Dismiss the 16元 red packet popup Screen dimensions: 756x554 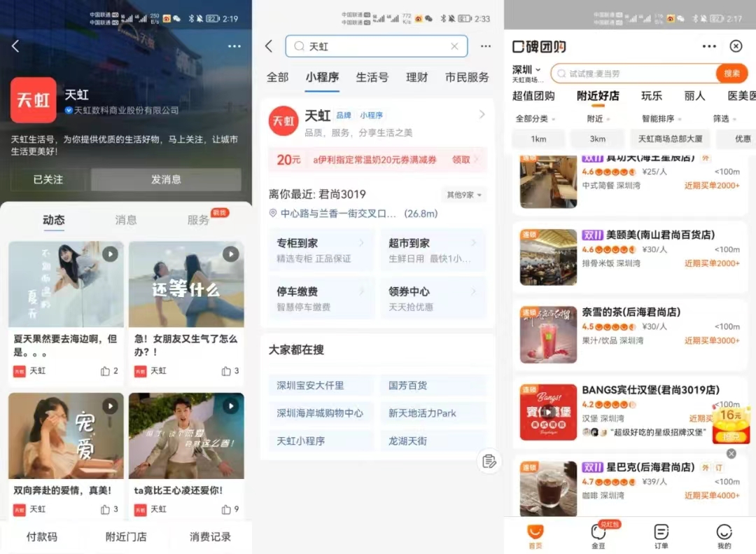[x=731, y=454]
